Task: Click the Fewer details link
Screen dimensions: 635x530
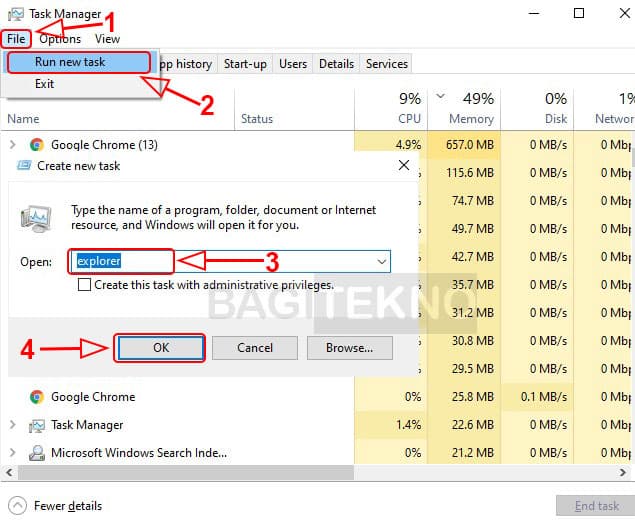Action: [68, 506]
